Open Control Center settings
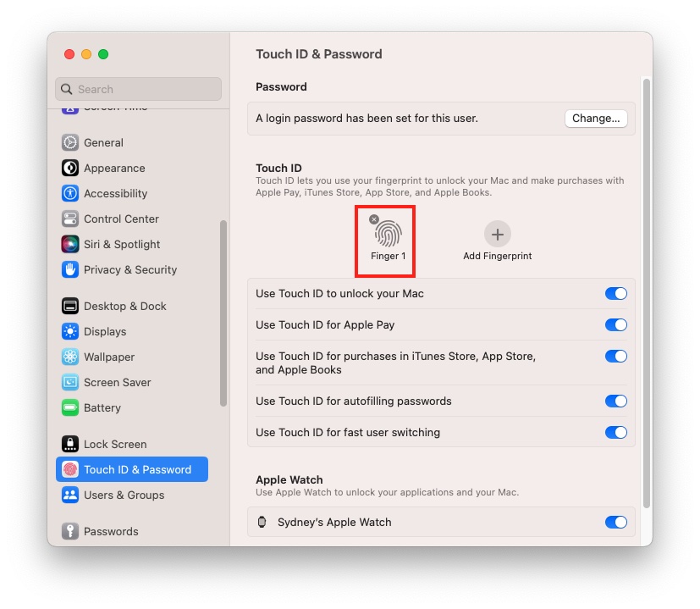The height and width of the screenshot is (609, 700). click(69, 219)
